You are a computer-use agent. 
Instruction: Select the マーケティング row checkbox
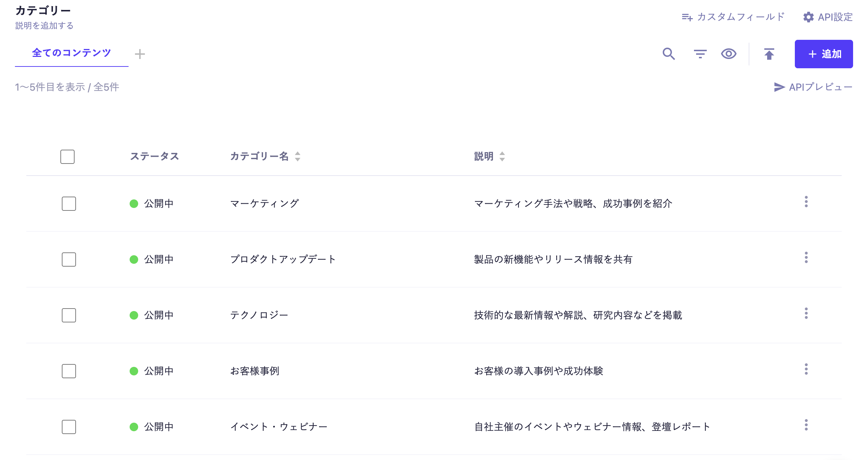pos(69,204)
